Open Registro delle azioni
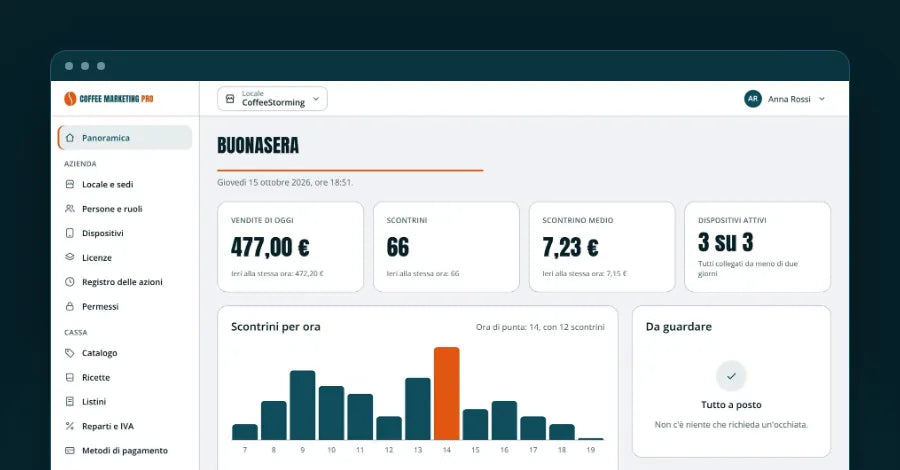Viewport: 900px width, 470px height. 125,282
